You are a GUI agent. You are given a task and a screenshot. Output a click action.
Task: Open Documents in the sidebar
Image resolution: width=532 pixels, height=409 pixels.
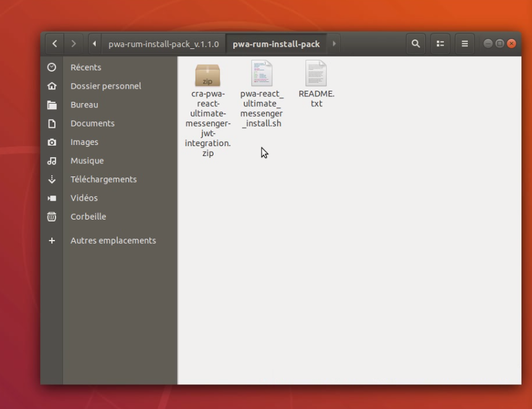tap(92, 123)
